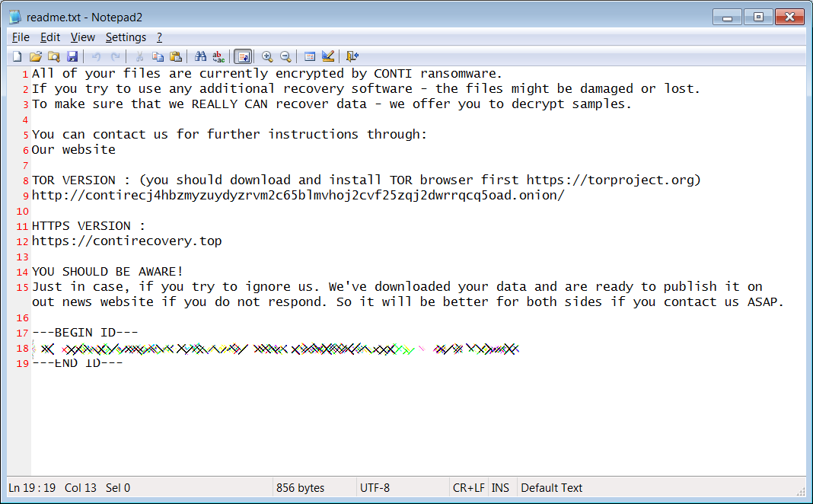Click the https://contirecovery.top link text

tap(126, 241)
